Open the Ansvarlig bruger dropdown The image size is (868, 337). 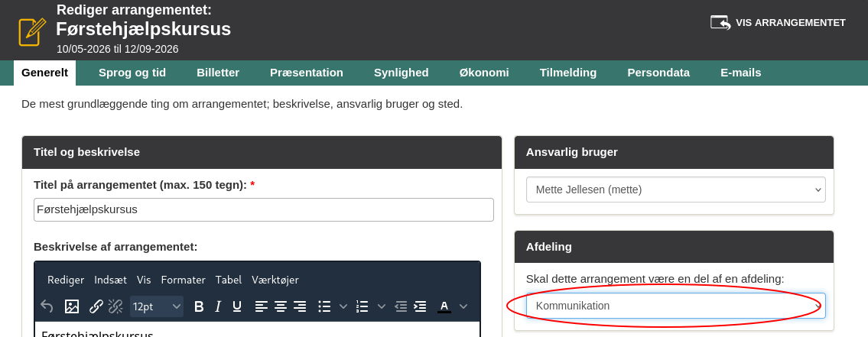(x=675, y=190)
